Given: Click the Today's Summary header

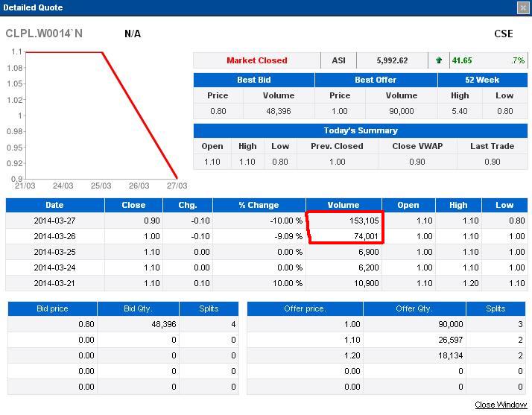Looking at the screenshot, I should (x=361, y=130).
